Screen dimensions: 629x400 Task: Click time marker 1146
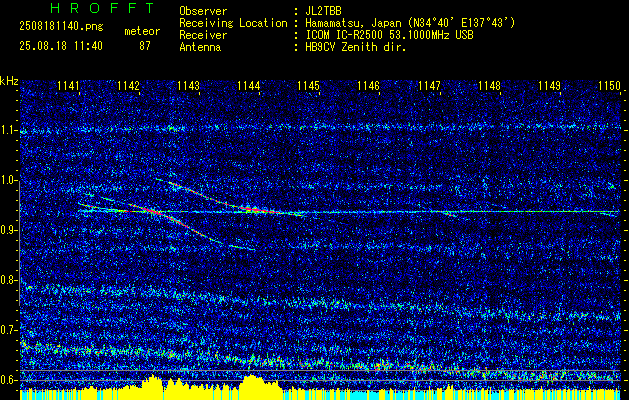369,86
